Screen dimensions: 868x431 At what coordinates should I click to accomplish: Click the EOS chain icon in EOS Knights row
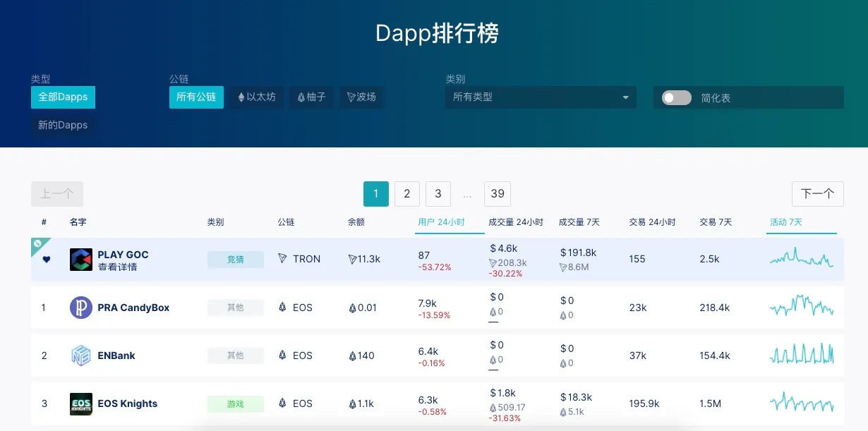[283, 403]
